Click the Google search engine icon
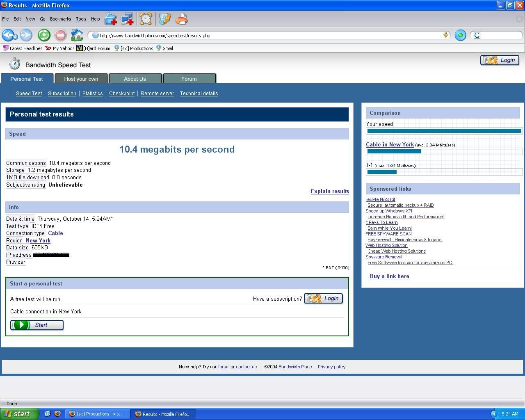 (x=477, y=35)
